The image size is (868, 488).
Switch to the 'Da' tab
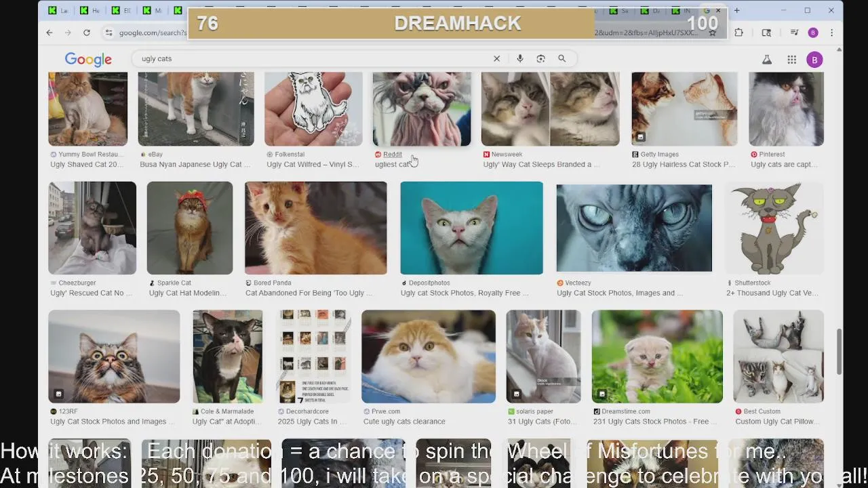651,11
